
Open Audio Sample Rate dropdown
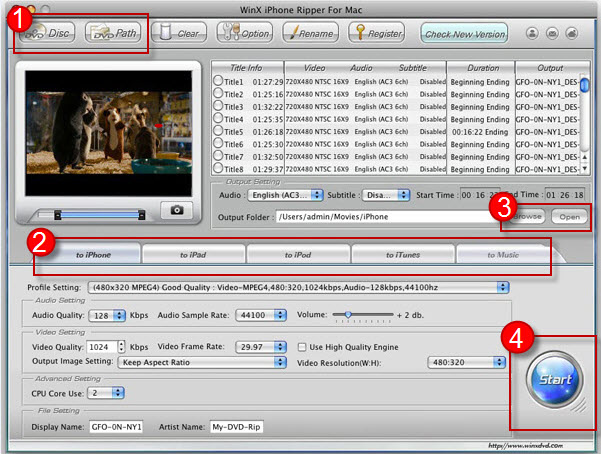(261, 315)
